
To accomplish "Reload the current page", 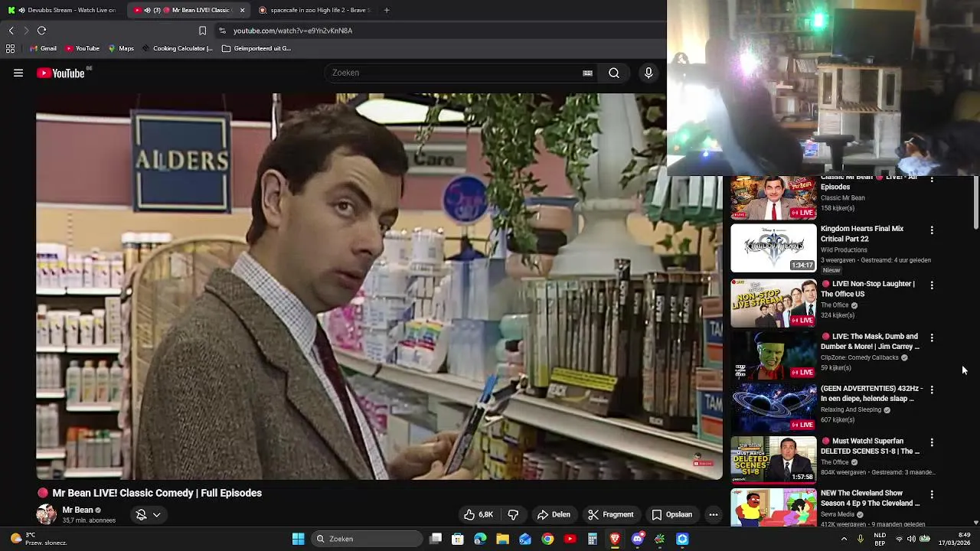I will point(41,31).
